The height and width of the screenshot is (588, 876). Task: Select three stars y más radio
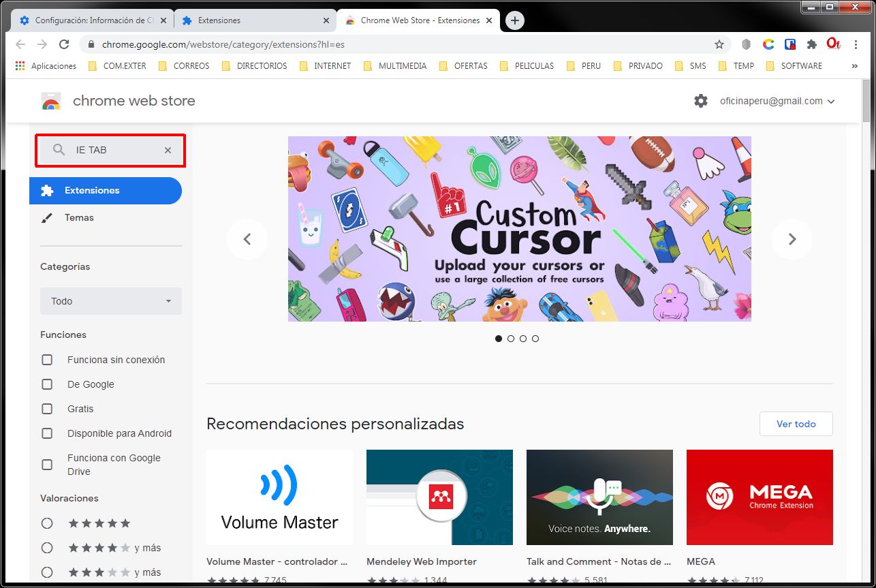point(47,572)
